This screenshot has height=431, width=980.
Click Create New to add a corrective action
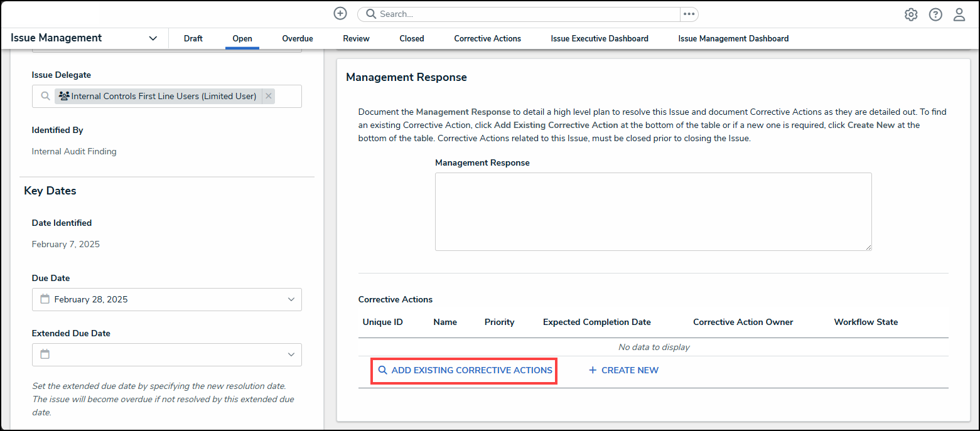[x=623, y=370]
